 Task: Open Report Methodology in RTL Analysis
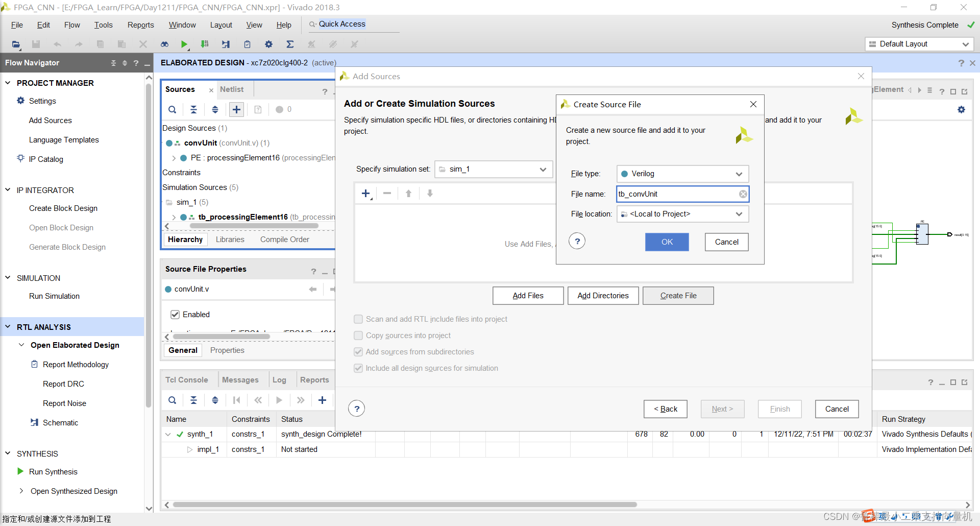76,365
